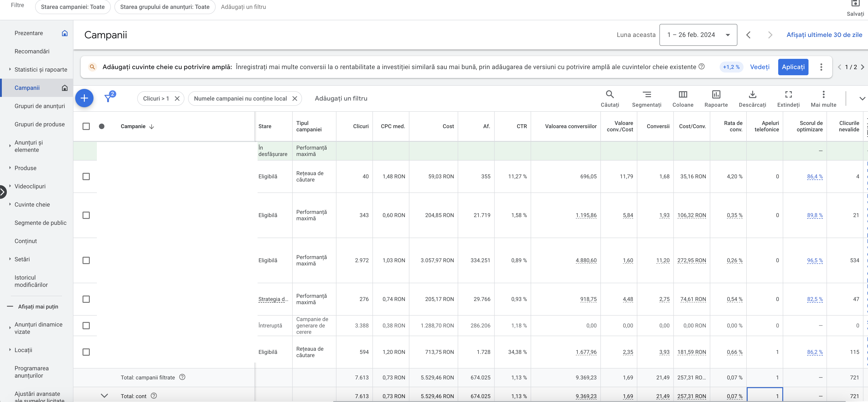This screenshot has width=868, height=402.
Task: Expand the Produse sidebar item
Action: point(10,167)
